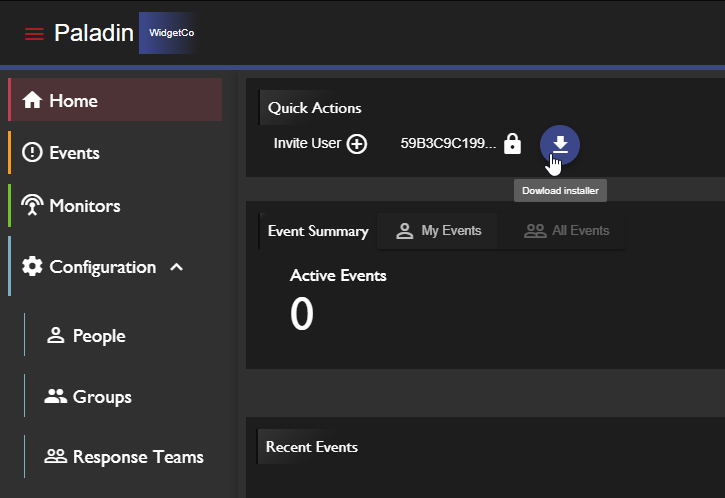Viewport: 725px width, 498px height.
Task: Click the Invite User label
Action: tap(307, 144)
